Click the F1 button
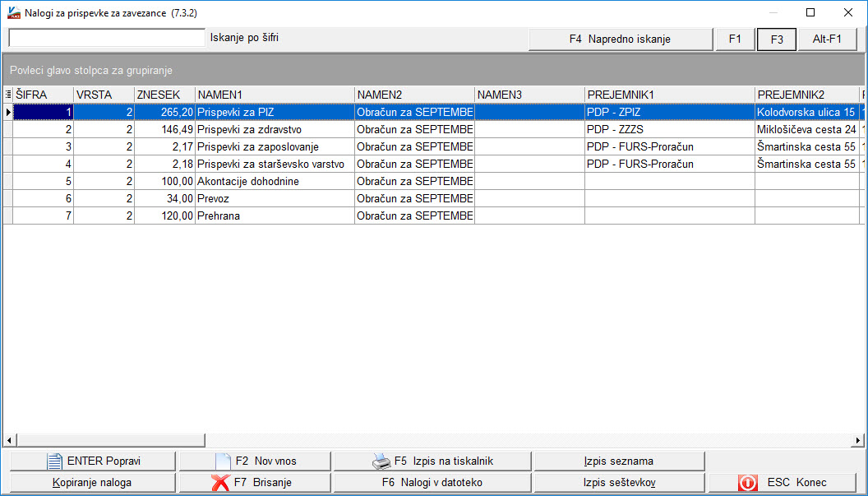Image resolution: width=868 pixels, height=496 pixels. [x=735, y=39]
